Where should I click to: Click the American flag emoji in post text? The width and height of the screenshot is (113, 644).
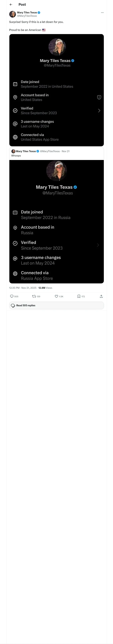coord(44,30)
